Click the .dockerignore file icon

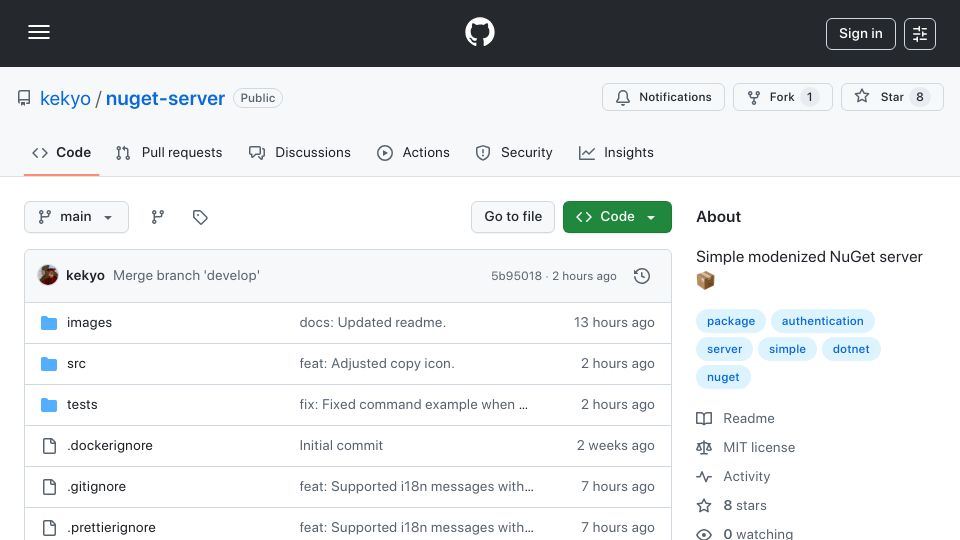point(49,446)
